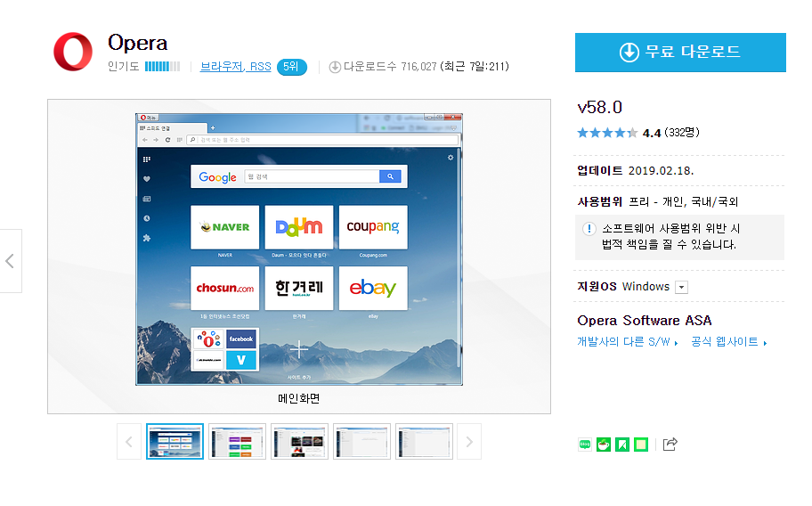Select the first screenshot thumbnail

[x=175, y=442]
